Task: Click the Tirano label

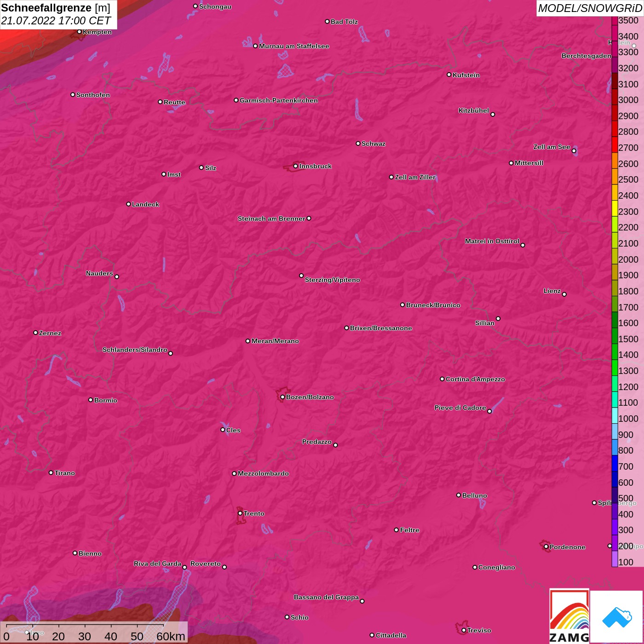Action: 65,473
